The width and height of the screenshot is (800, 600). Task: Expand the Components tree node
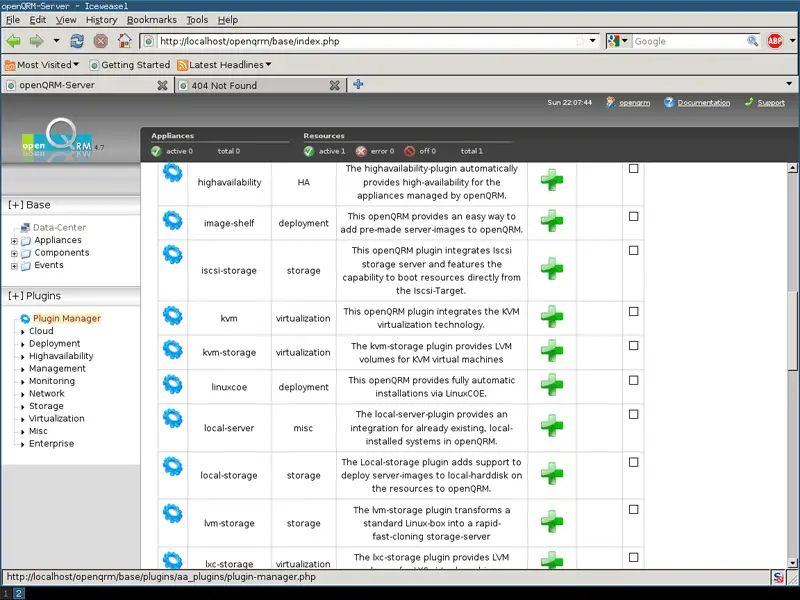tap(14, 253)
